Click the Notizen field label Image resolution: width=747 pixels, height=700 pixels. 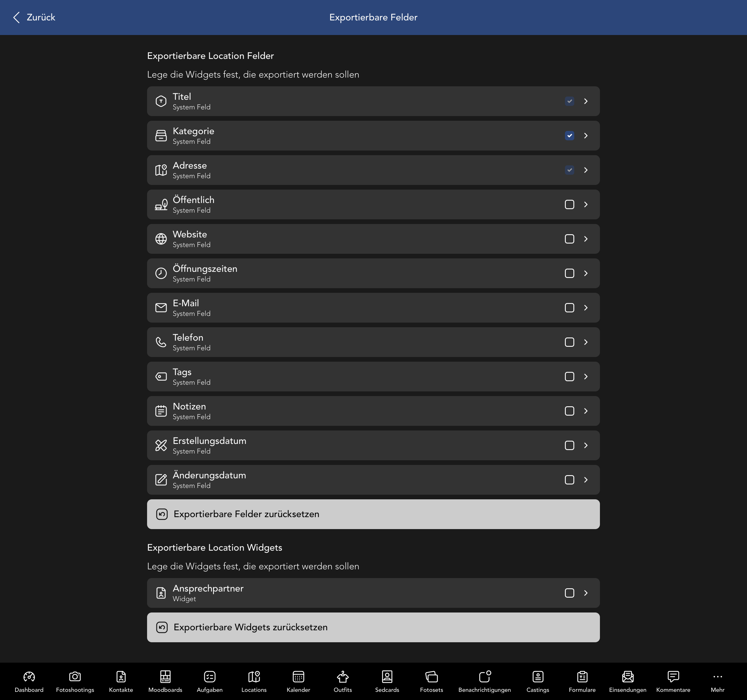point(189,406)
